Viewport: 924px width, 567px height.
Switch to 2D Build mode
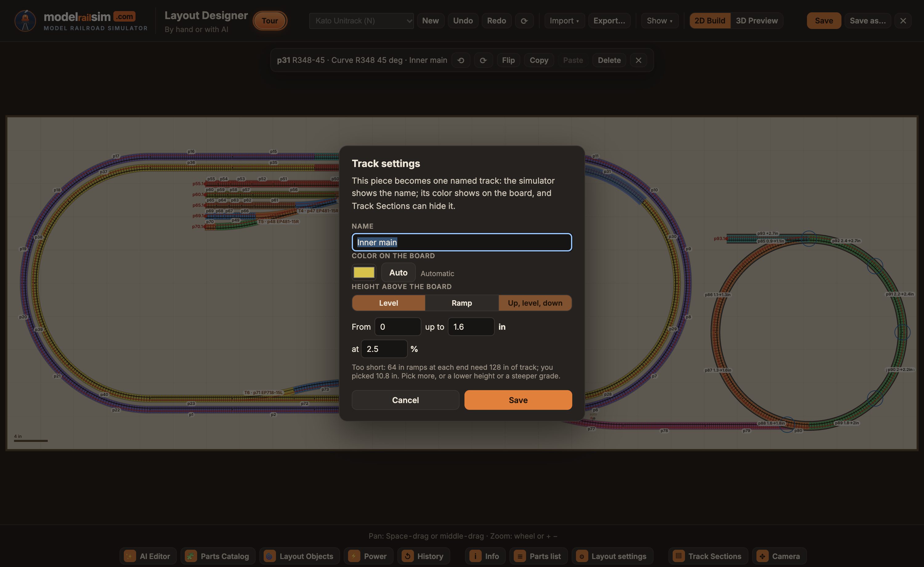pyautogui.click(x=710, y=21)
